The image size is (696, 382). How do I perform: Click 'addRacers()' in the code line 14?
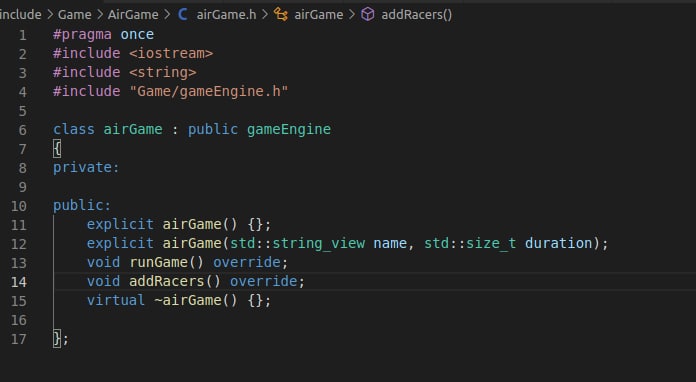click(x=175, y=281)
